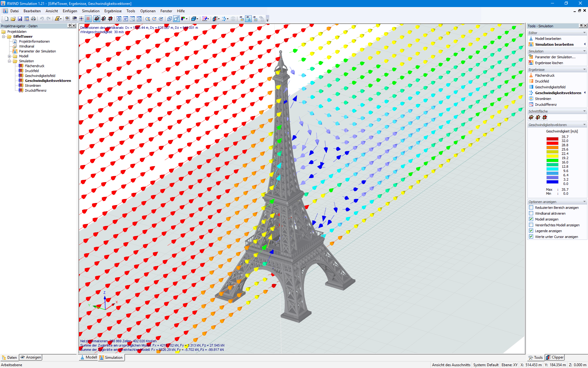This screenshot has width=588, height=368.
Task: Select Geschwindigkeitsvektoren in Tools panel
Action: point(558,93)
